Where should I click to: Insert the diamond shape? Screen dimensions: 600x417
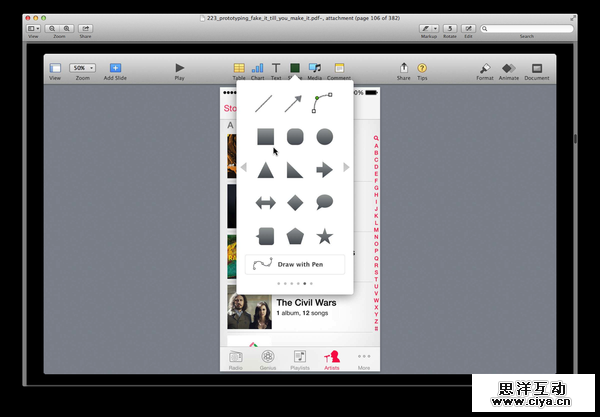[295, 203]
